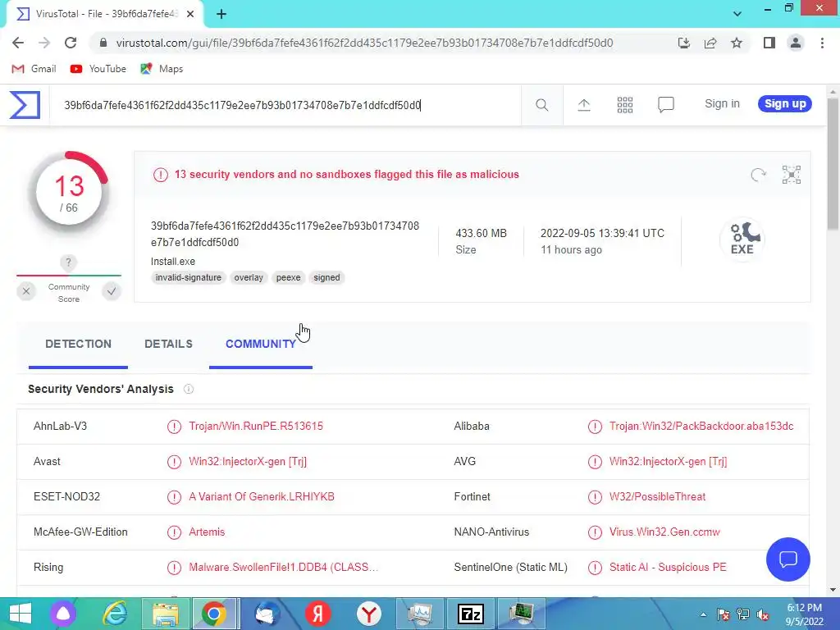Switch to the DETECTION tab

[78, 345]
